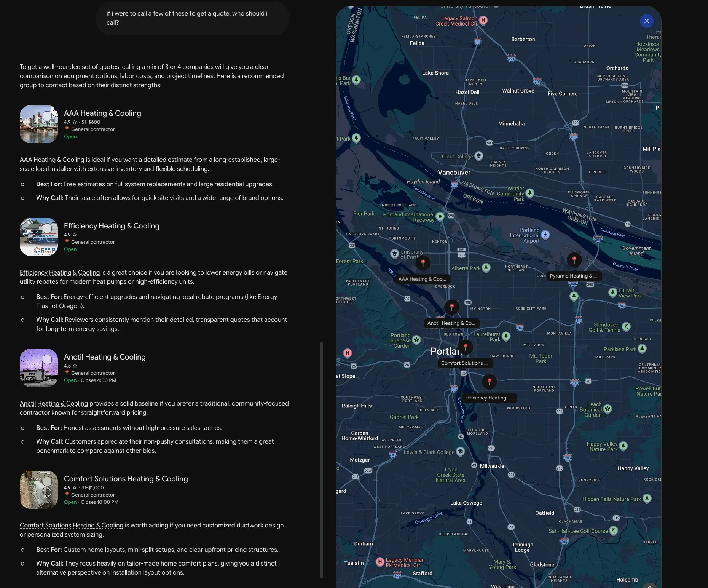This screenshot has height=588, width=708.
Task: Click the Efficiency Heating van photo thumbnail
Action: 39,237
